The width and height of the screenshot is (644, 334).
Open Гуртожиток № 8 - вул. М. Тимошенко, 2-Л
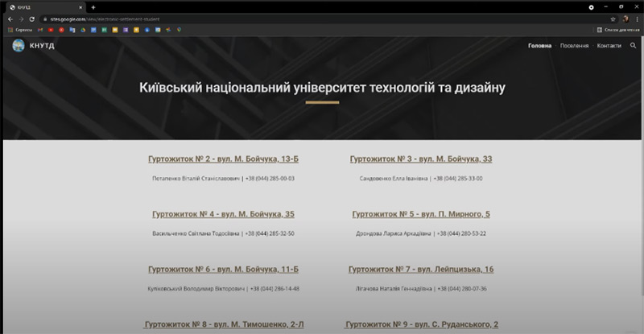click(224, 324)
